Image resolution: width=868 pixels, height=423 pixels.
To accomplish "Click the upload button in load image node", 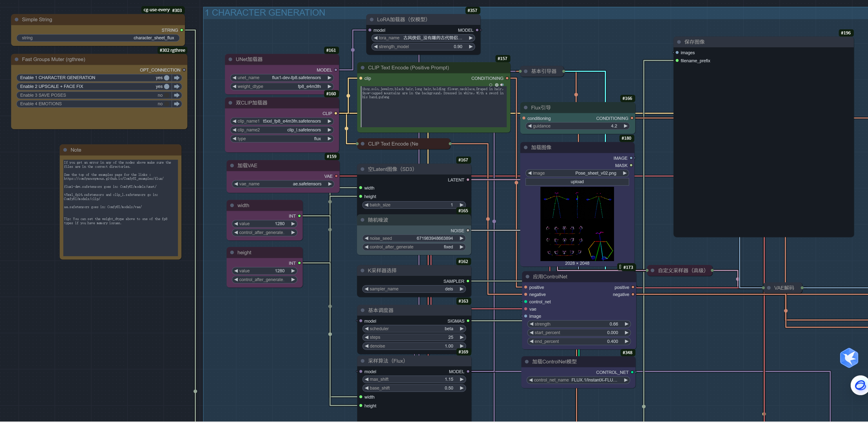I will (x=577, y=182).
